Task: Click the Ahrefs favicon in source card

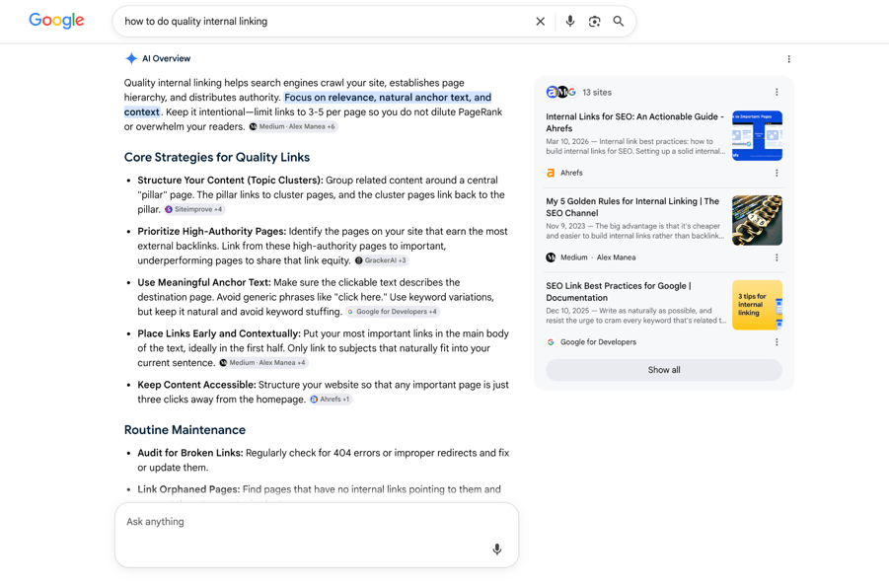Action: point(551,173)
